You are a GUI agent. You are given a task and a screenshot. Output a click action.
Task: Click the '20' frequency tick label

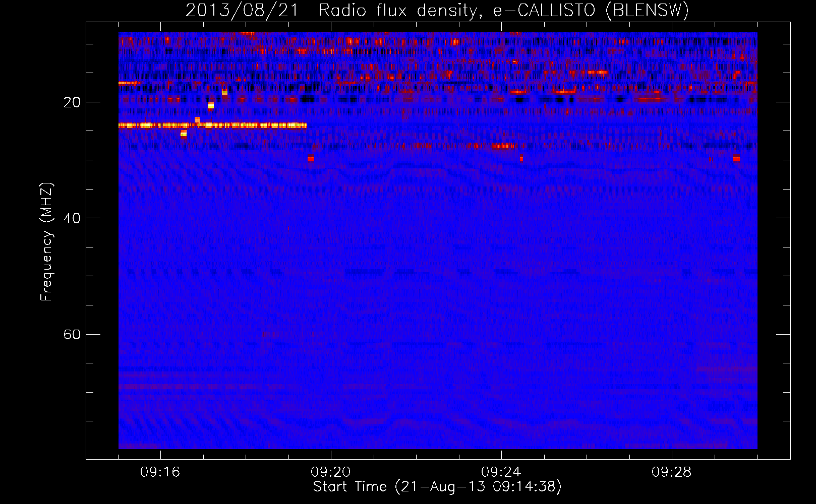click(x=72, y=103)
